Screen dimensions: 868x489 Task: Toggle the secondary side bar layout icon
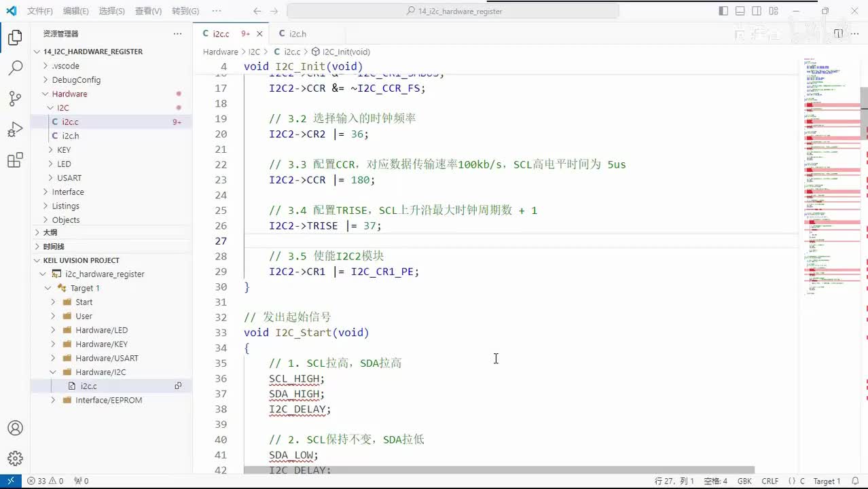pyautogui.click(x=757, y=11)
